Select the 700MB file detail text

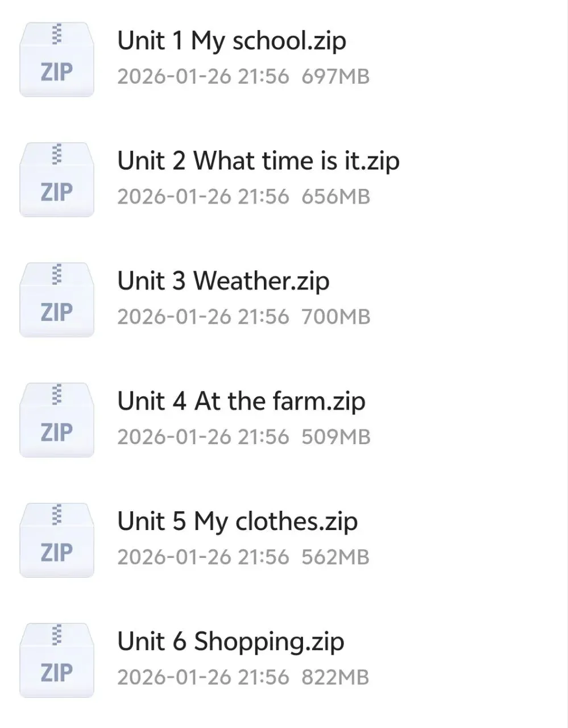[243, 317]
